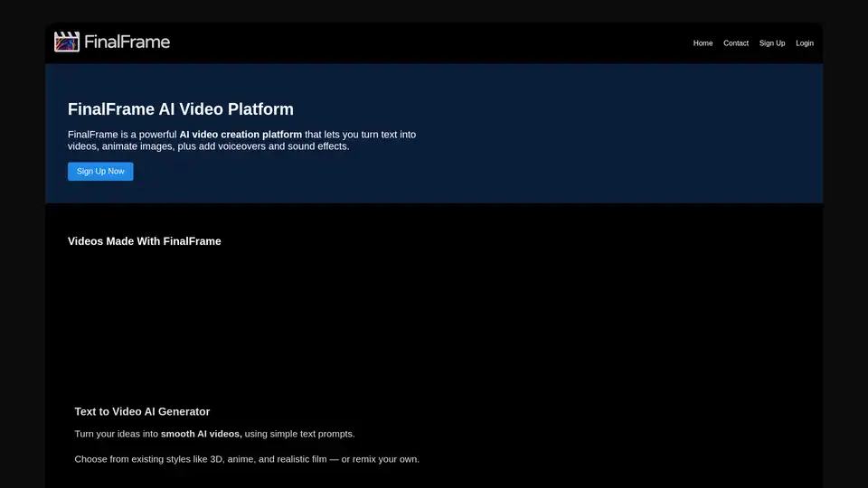Click the bold 'AI video creation platform' text
868x488 pixels.
pos(241,135)
